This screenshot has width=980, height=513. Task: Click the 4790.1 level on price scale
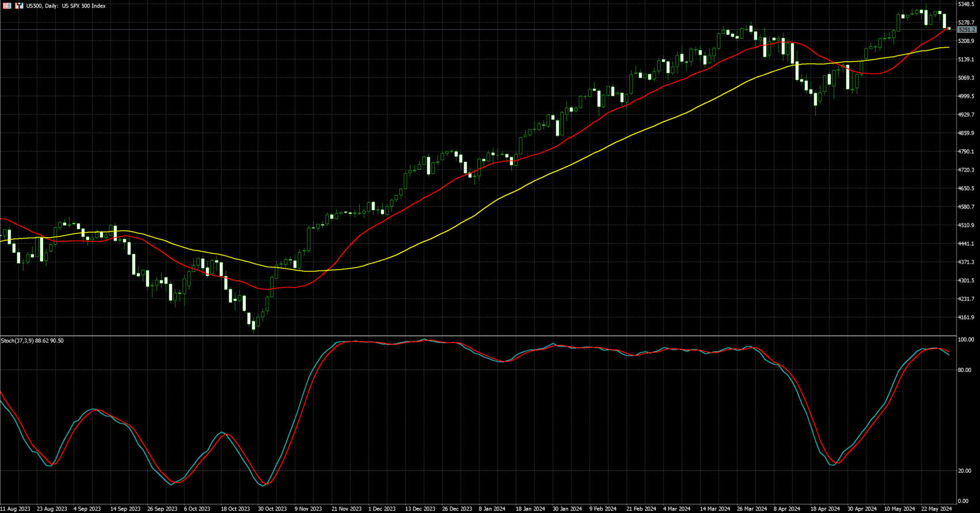966,151
